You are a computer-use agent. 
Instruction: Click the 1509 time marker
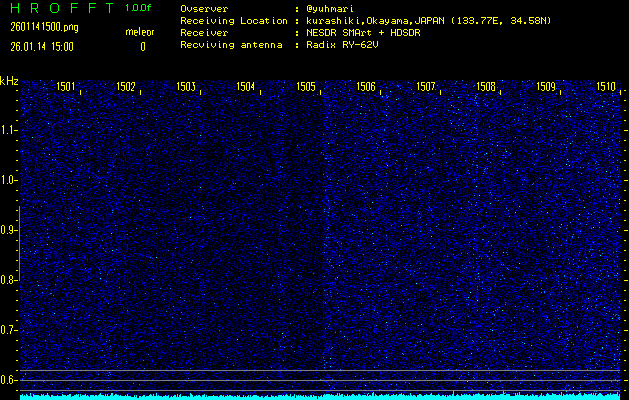546,87
